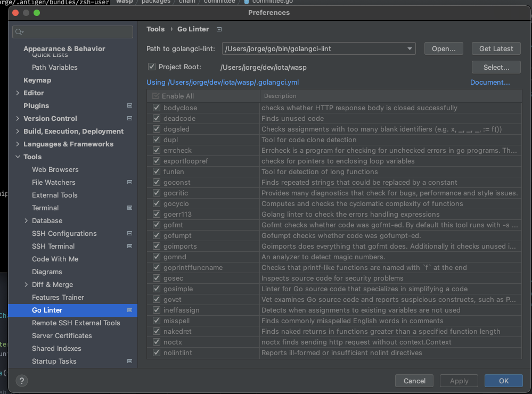This screenshot has height=394, width=532.
Task: Click the project-level icon beside Terminal
Action: coord(129,208)
